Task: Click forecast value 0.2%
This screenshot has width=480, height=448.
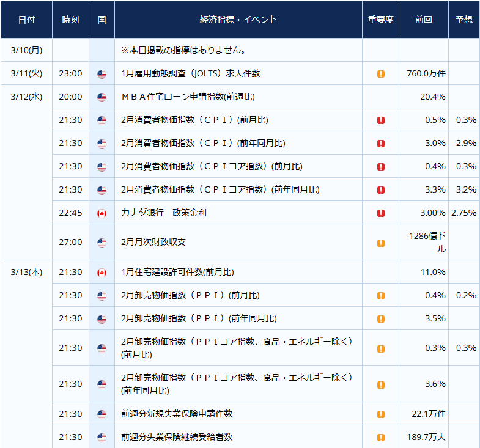Action: point(466,295)
